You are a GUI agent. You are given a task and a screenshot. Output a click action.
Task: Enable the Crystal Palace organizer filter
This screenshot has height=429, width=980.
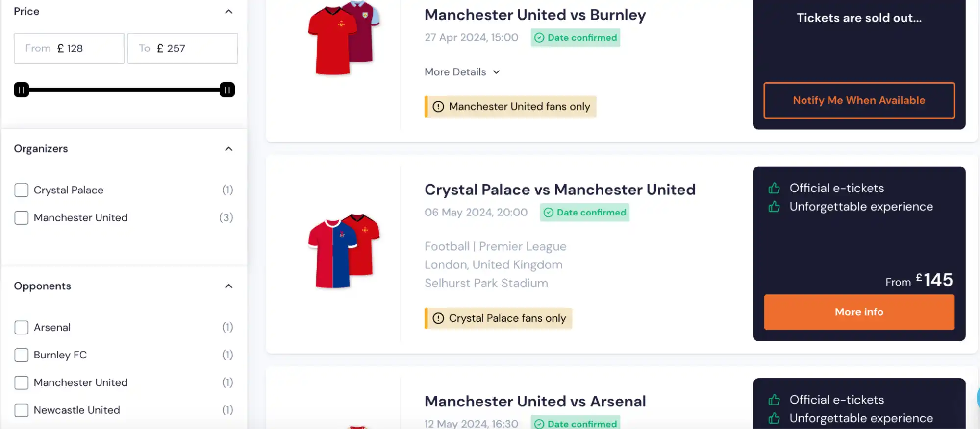(x=21, y=190)
